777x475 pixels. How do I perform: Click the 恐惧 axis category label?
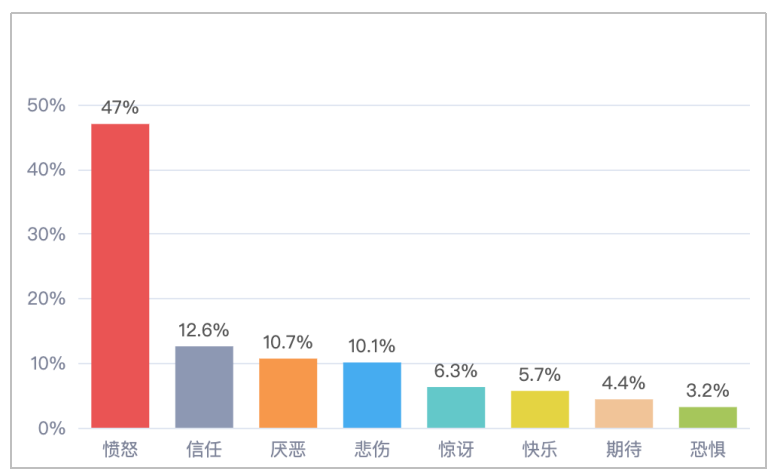pyautogui.click(x=708, y=450)
